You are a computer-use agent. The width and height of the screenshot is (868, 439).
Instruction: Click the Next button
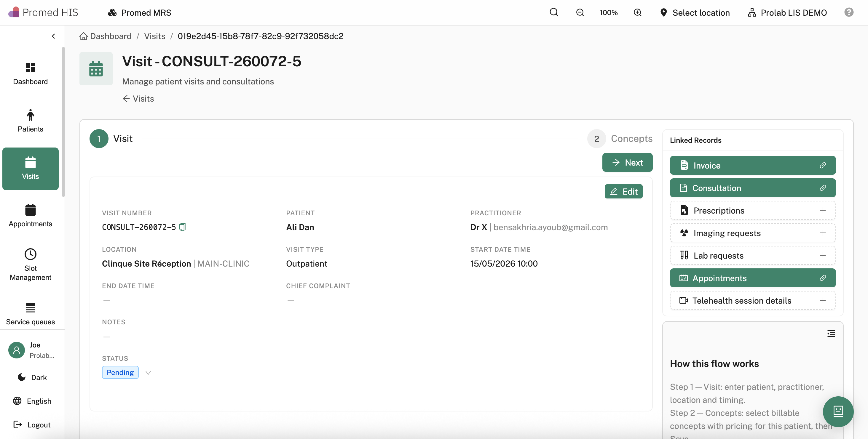tap(627, 162)
